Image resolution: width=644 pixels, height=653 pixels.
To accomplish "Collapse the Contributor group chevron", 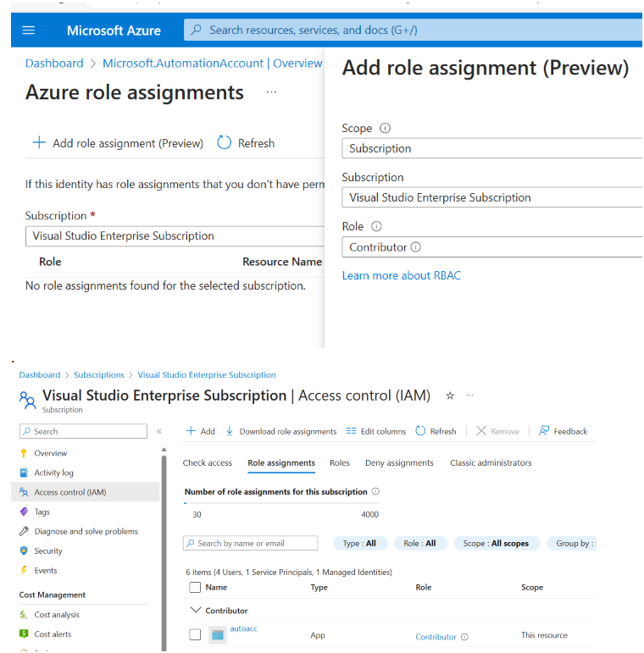I will [195, 610].
